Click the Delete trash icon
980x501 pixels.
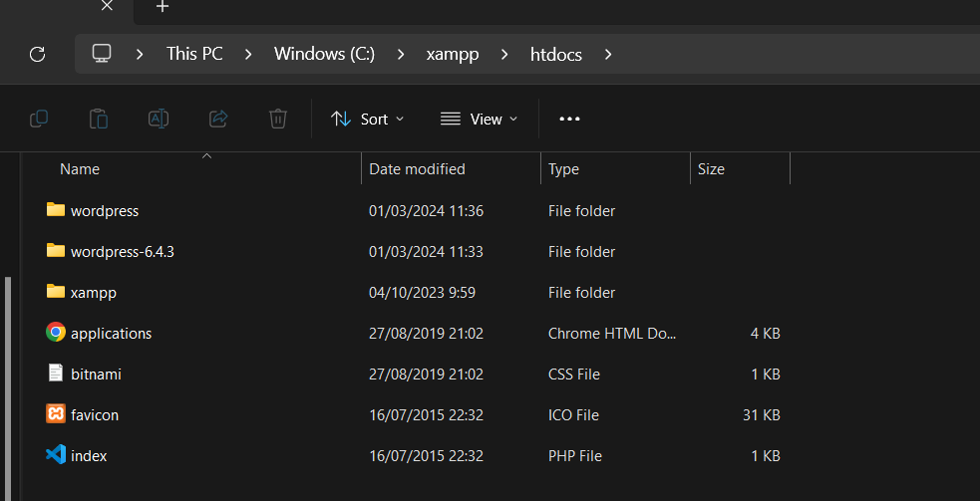[x=277, y=119]
